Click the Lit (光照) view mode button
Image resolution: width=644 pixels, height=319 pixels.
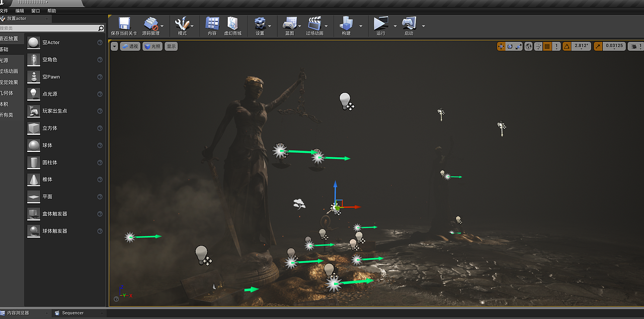pyautogui.click(x=152, y=46)
